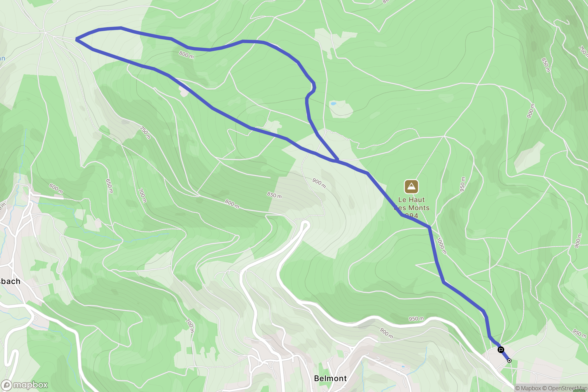Screen dimensions: 588x392
Task: Click the small blue pond icon
Action: tap(333, 104)
